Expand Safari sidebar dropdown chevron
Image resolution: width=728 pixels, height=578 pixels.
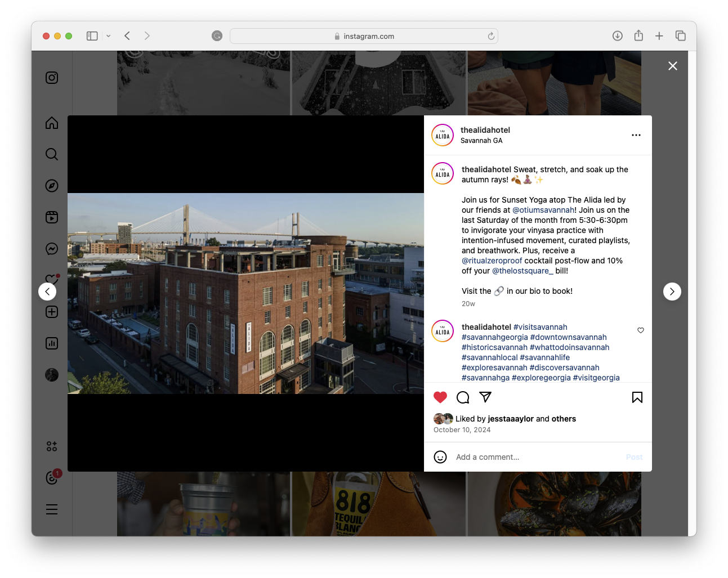tap(109, 36)
